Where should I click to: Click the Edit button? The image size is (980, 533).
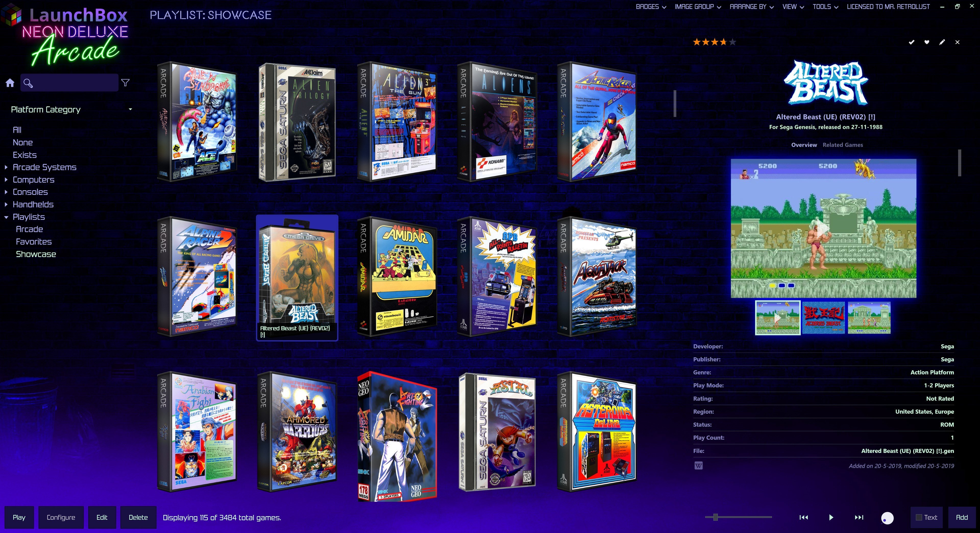[x=102, y=517]
